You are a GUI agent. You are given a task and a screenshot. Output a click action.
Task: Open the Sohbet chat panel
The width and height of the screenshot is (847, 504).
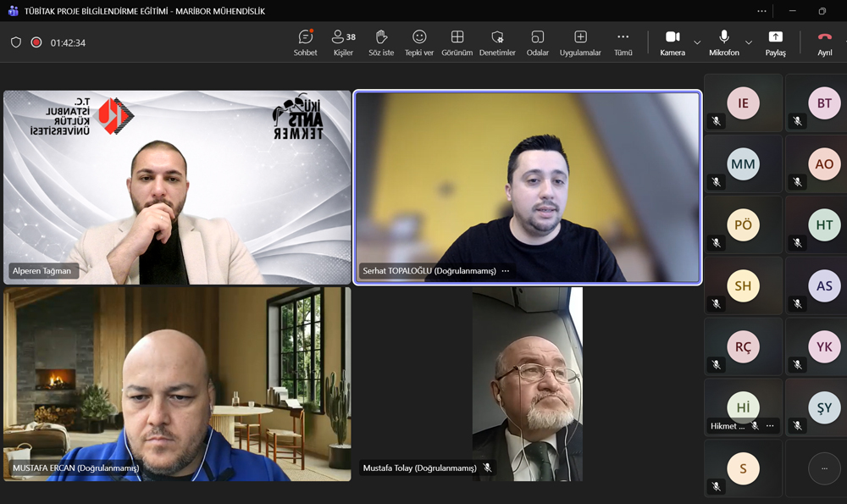[x=306, y=42]
